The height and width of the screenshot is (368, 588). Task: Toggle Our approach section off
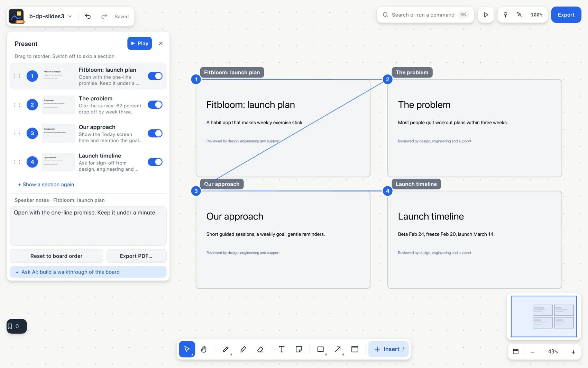pos(155,133)
